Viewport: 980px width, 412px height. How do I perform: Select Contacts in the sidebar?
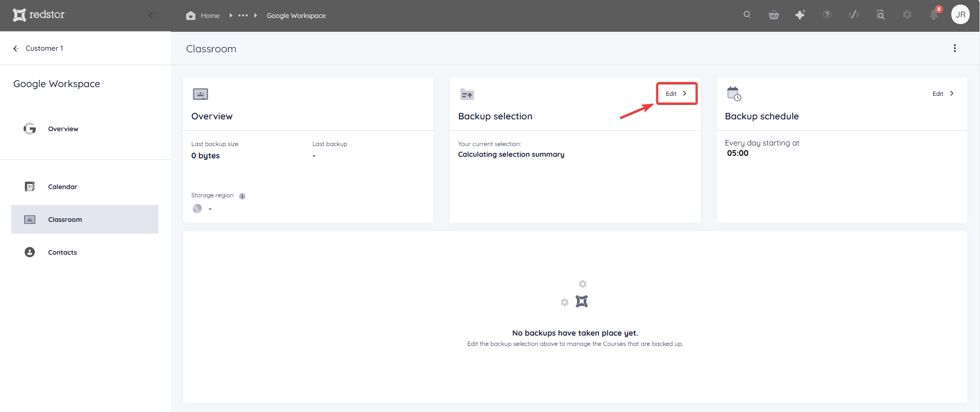point(85,252)
